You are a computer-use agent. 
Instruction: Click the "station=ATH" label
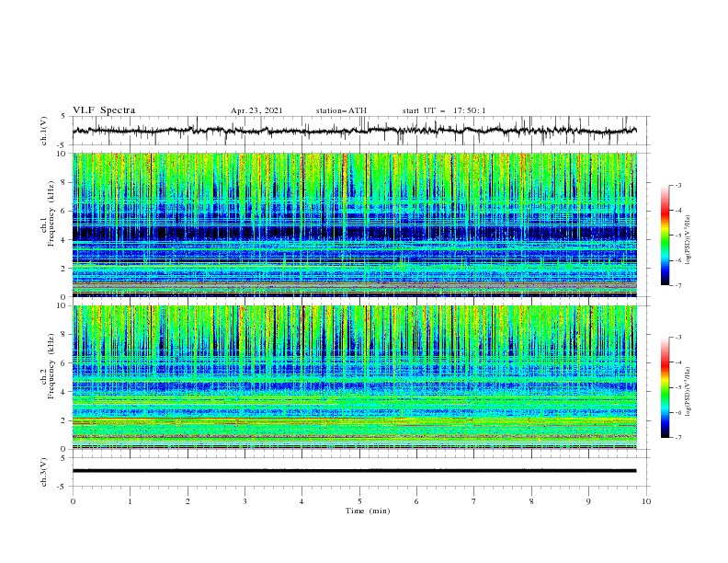[341, 110]
